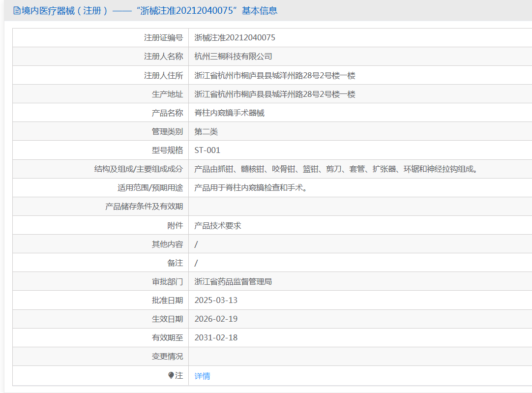
Task: Click the 第二类 management category value
Action: [206, 131]
